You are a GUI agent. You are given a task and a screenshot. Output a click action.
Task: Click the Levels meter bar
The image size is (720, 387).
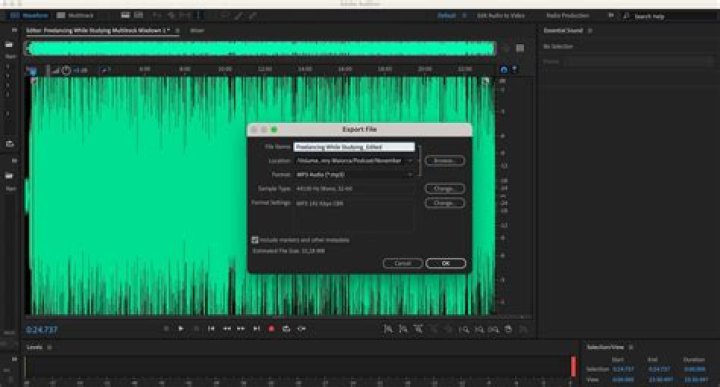(301, 367)
